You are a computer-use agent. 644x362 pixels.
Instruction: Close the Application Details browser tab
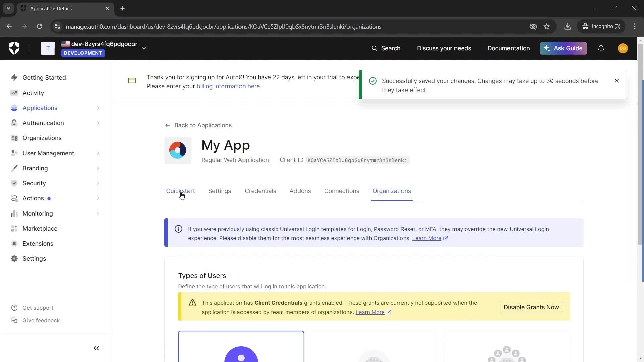click(x=107, y=8)
